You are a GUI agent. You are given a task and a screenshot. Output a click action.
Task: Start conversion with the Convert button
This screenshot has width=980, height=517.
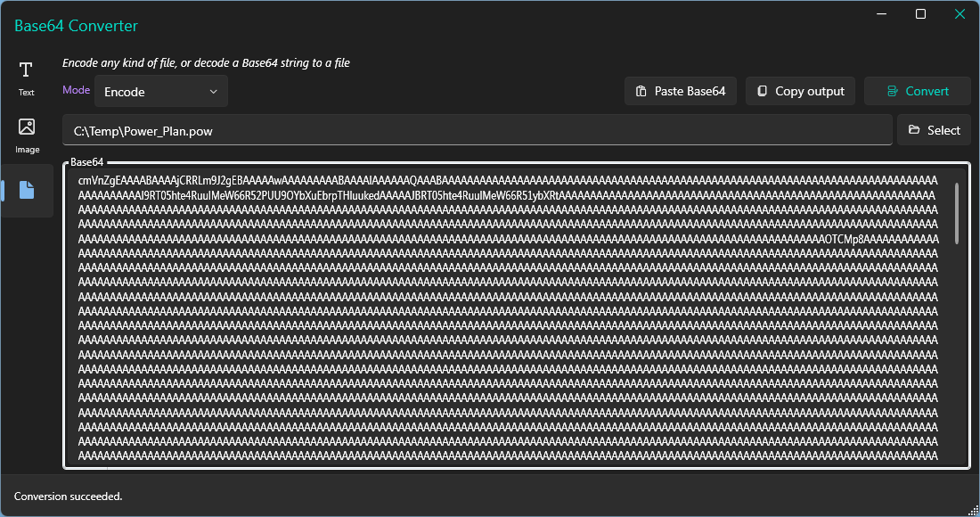(918, 91)
